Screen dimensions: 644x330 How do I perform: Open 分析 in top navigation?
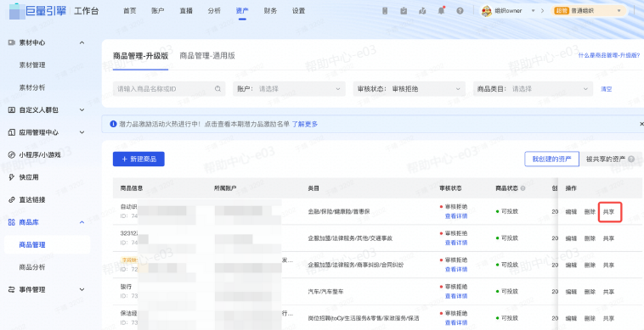click(x=214, y=11)
